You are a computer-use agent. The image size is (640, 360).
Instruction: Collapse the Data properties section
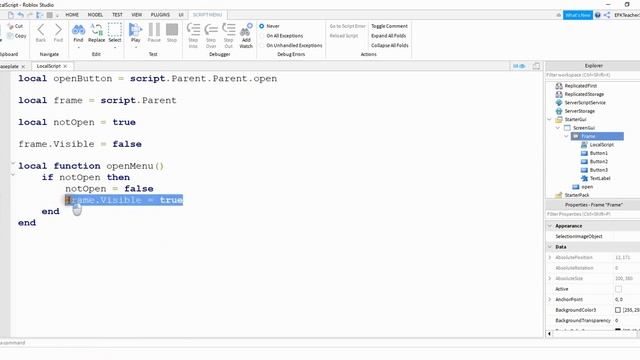coord(550,247)
